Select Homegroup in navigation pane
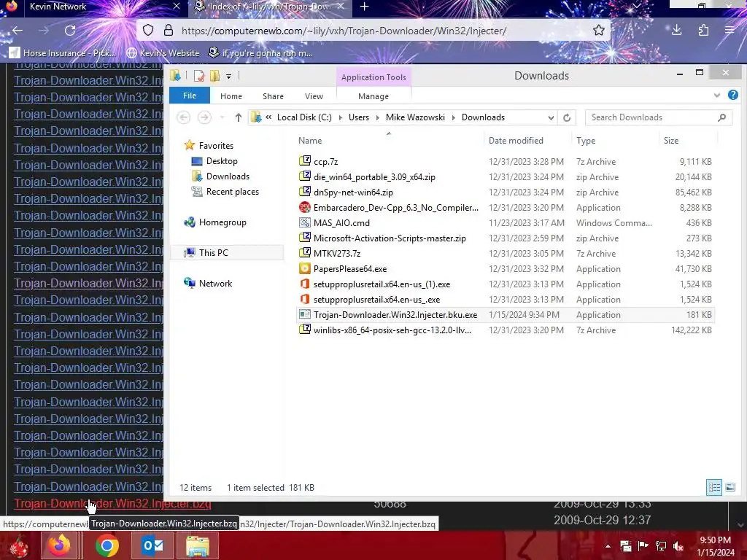This screenshot has height=560, width=747. coord(222,222)
